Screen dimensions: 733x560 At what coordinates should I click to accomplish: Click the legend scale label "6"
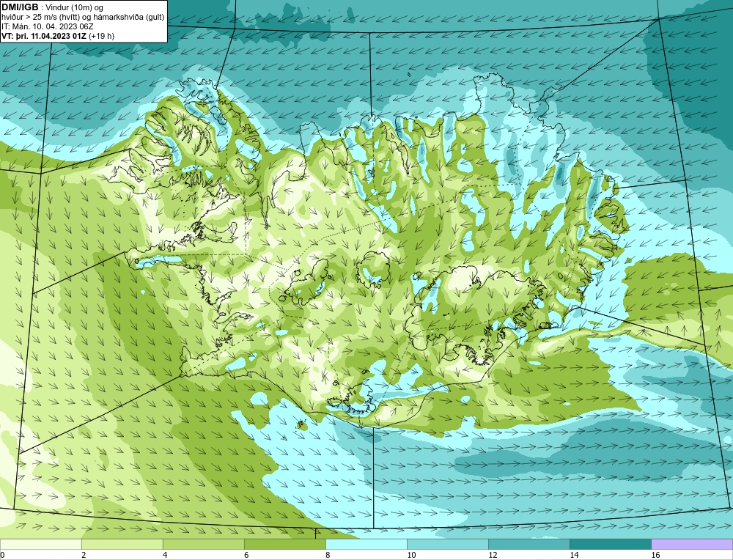tap(246, 556)
